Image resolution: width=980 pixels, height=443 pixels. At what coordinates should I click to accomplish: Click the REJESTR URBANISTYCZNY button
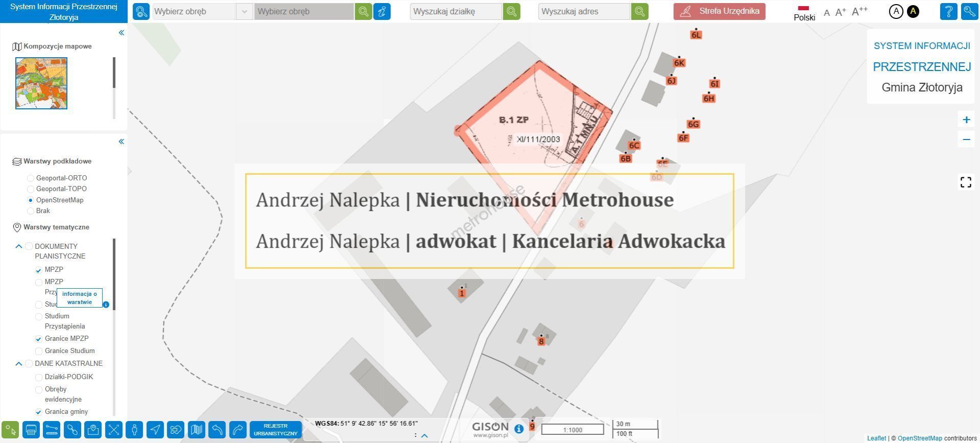click(276, 430)
